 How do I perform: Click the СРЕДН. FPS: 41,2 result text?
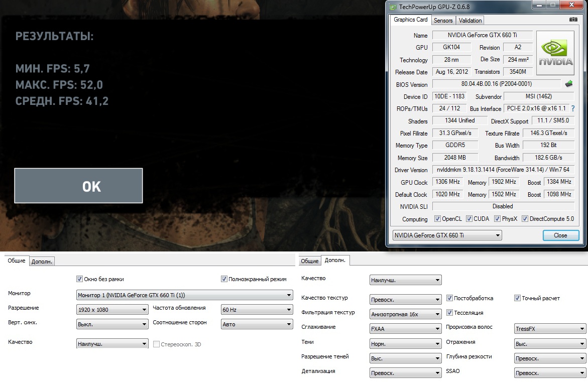pos(62,101)
